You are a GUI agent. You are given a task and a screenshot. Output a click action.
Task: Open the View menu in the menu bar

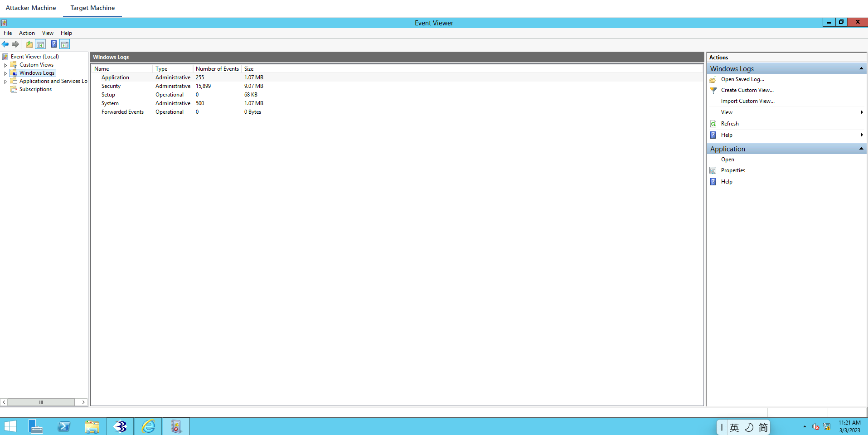pos(48,33)
